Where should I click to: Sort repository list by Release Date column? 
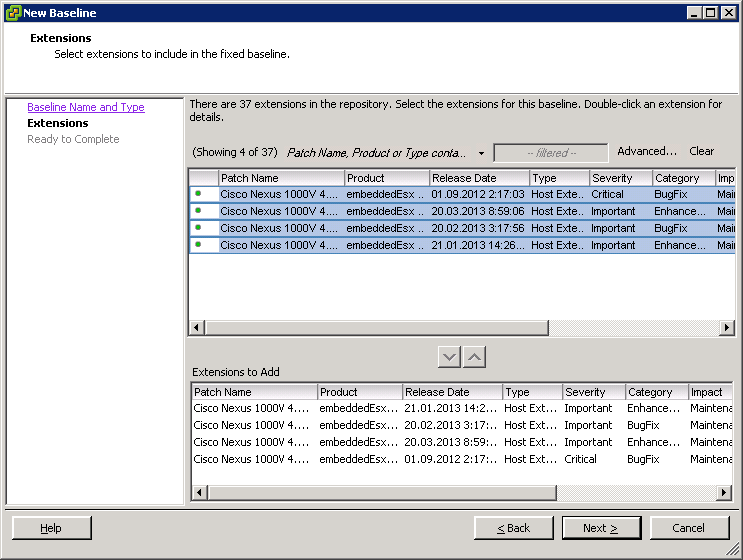(x=480, y=178)
